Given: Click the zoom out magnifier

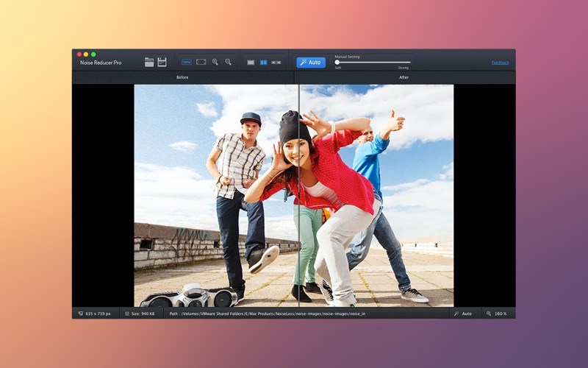Looking at the screenshot, I should [x=229, y=63].
